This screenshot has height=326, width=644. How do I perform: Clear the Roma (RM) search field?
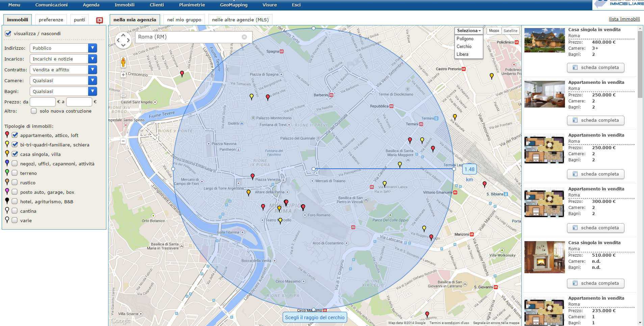pyautogui.click(x=244, y=37)
